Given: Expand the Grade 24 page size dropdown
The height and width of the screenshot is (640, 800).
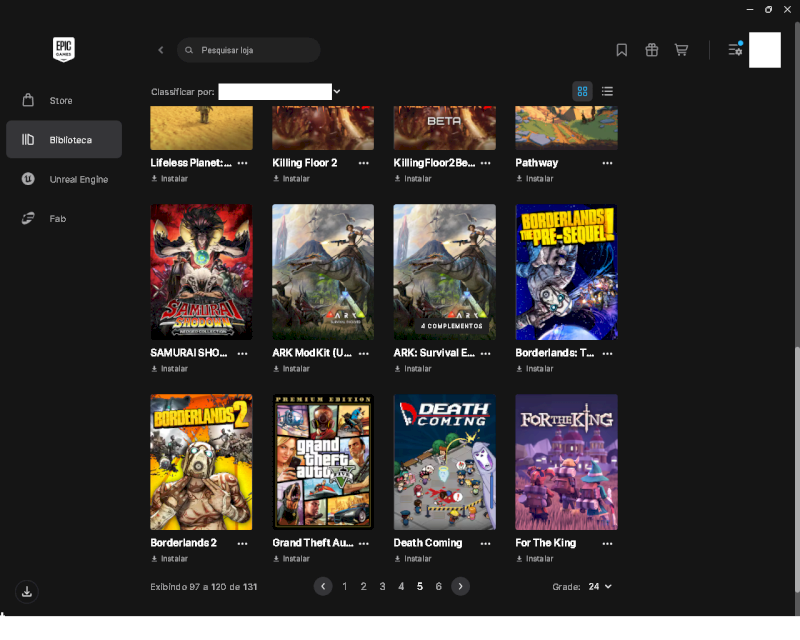Looking at the screenshot, I should pyautogui.click(x=600, y=587).
